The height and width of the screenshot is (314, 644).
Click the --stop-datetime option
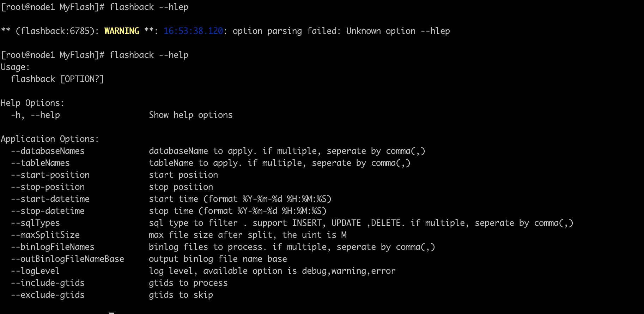pyautogui.click(x=48, y=211)
